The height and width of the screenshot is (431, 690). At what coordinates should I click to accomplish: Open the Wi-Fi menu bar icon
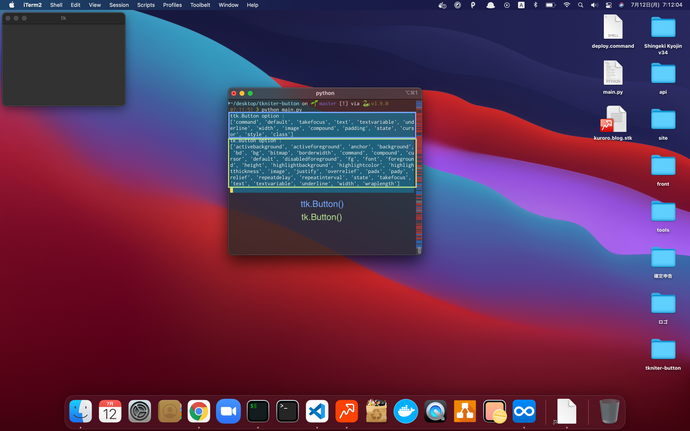[566, 5]
